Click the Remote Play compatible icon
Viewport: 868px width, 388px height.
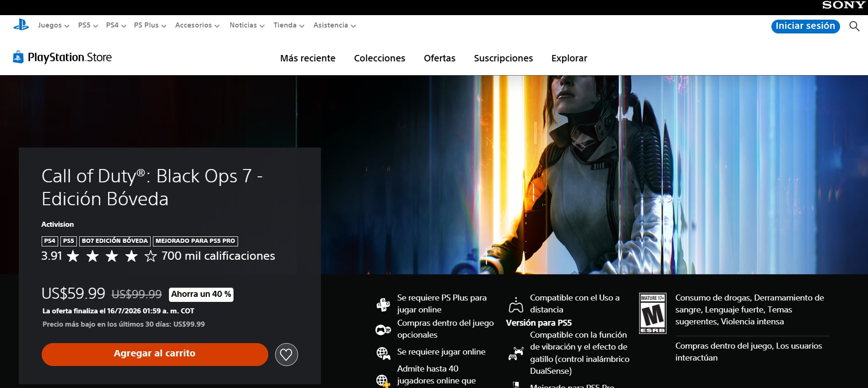coord(516,305)
